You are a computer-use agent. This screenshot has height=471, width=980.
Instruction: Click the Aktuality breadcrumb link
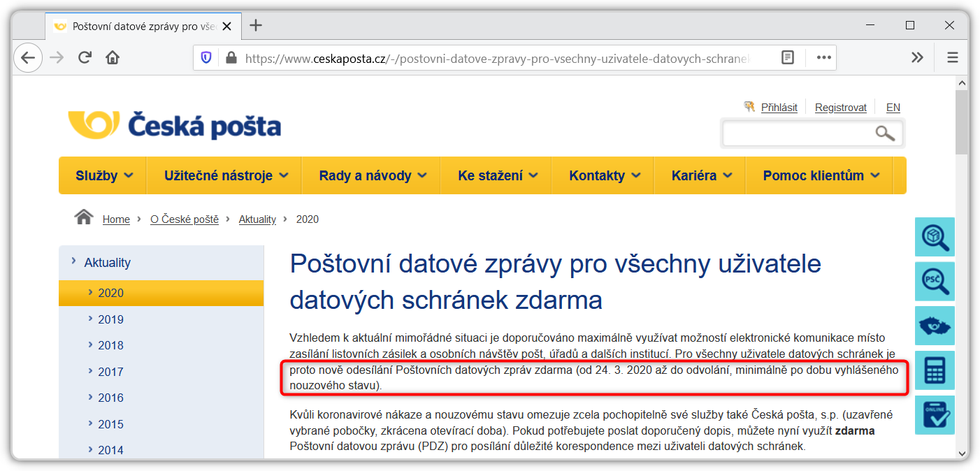(257, 219)
